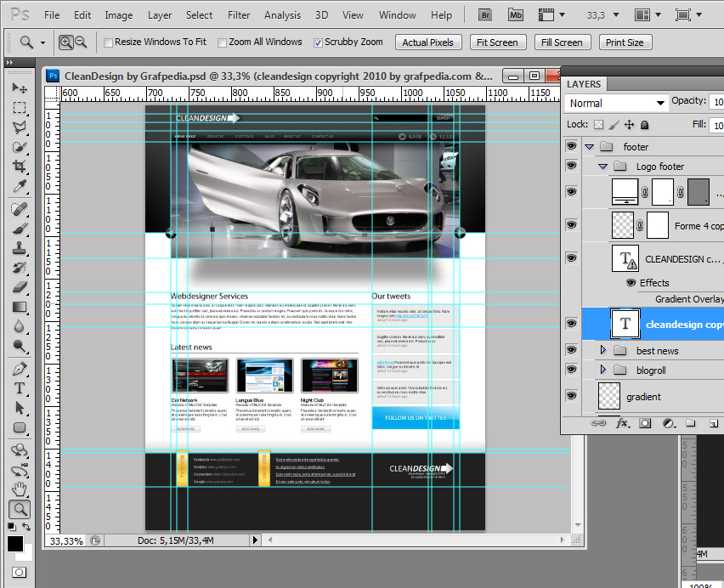Open the status bar info arrow menu

(255, 540)
